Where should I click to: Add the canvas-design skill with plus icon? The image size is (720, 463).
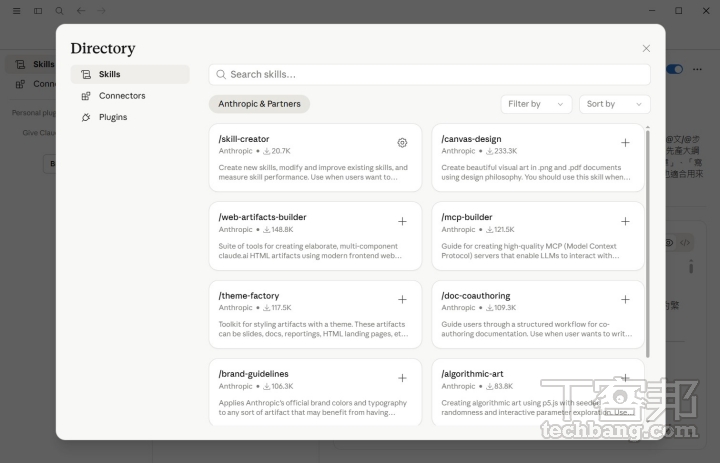[625, 143]
